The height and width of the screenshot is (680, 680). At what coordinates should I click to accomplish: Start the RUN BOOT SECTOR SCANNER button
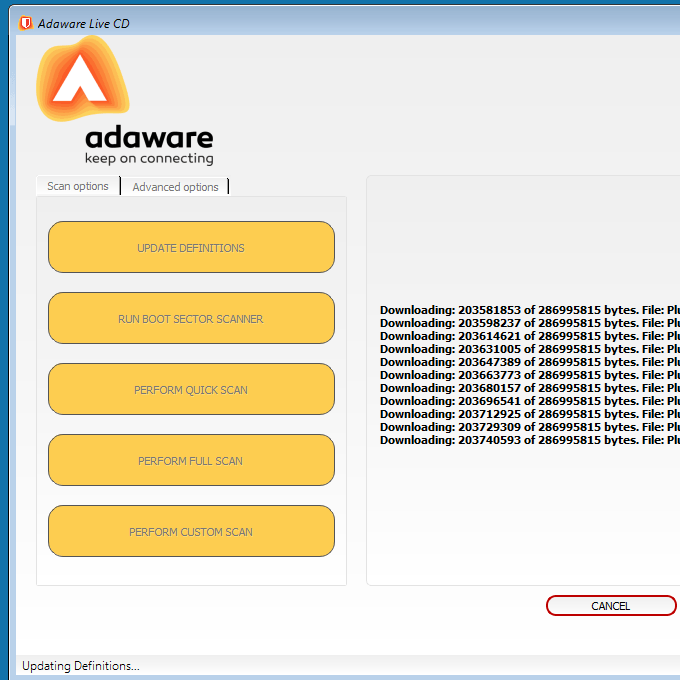click(x=191, y=318)
